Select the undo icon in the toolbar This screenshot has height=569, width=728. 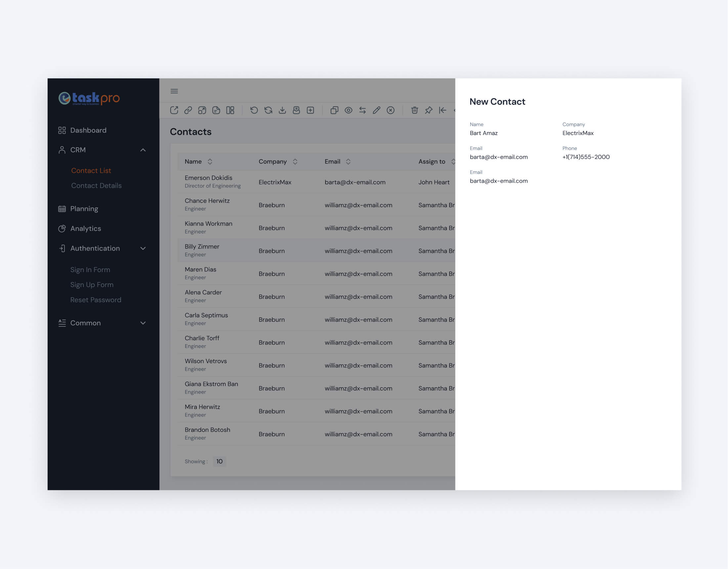254,110
